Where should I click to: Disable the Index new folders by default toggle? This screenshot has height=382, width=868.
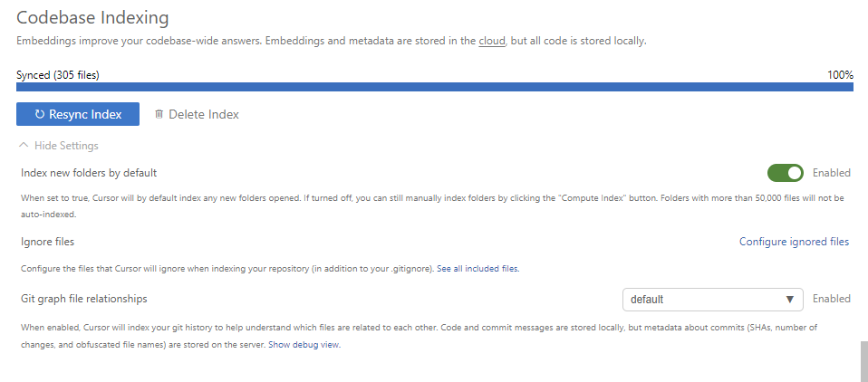[x=785, y=173]
